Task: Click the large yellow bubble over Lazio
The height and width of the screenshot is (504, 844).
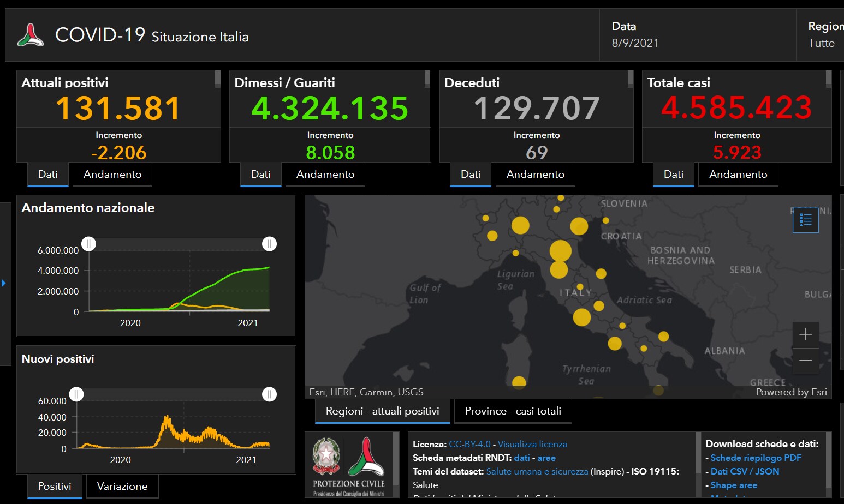Action: tap(581, 317)
